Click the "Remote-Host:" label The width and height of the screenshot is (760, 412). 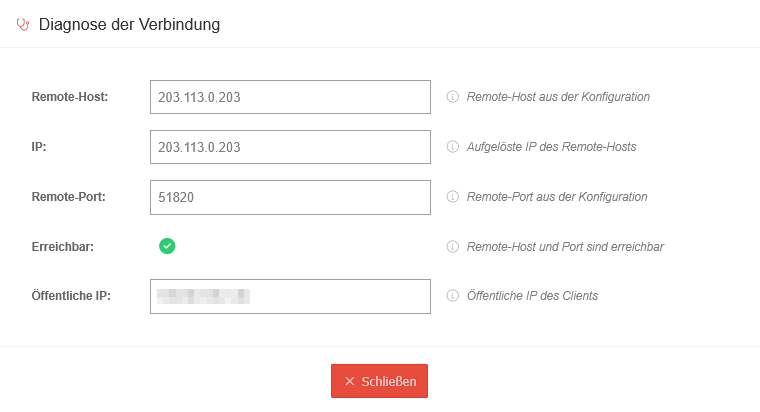(x=70, y=97)
